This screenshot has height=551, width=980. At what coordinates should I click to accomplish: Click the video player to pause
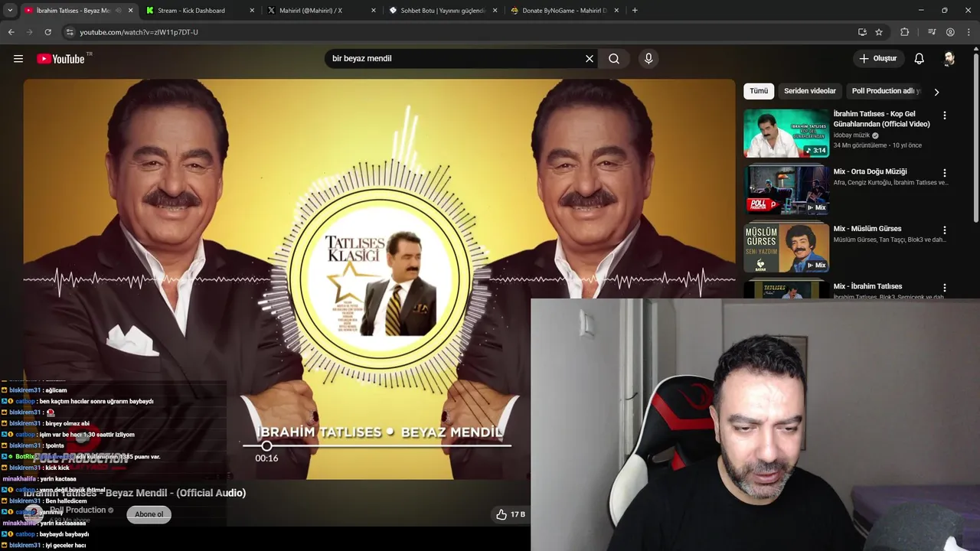[x=379, y=279]
